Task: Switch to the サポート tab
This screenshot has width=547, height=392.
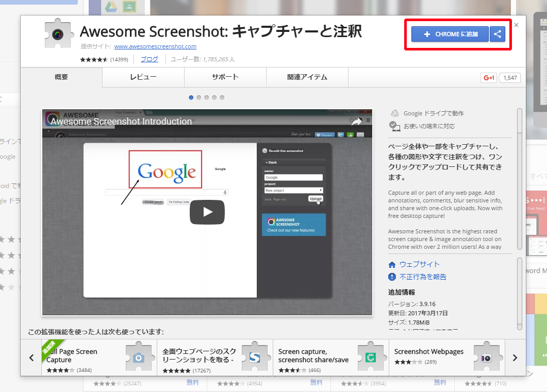Action: coord(225,77)
